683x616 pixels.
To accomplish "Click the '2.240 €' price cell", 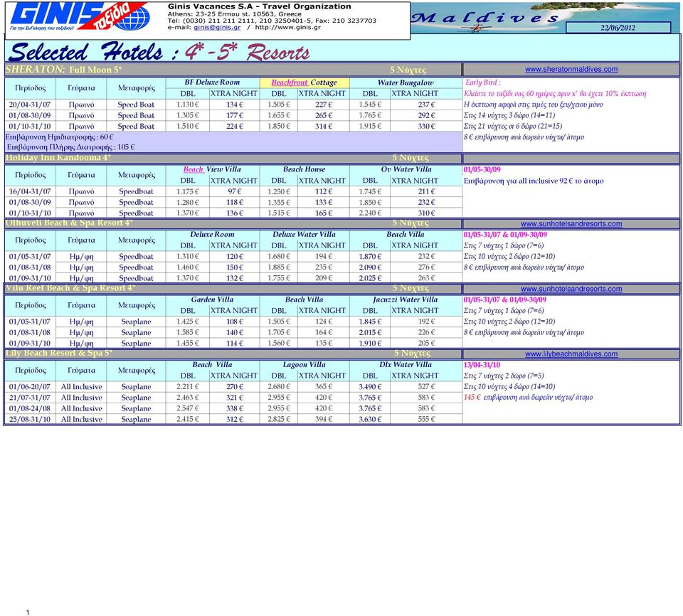I will click(370, 213).
